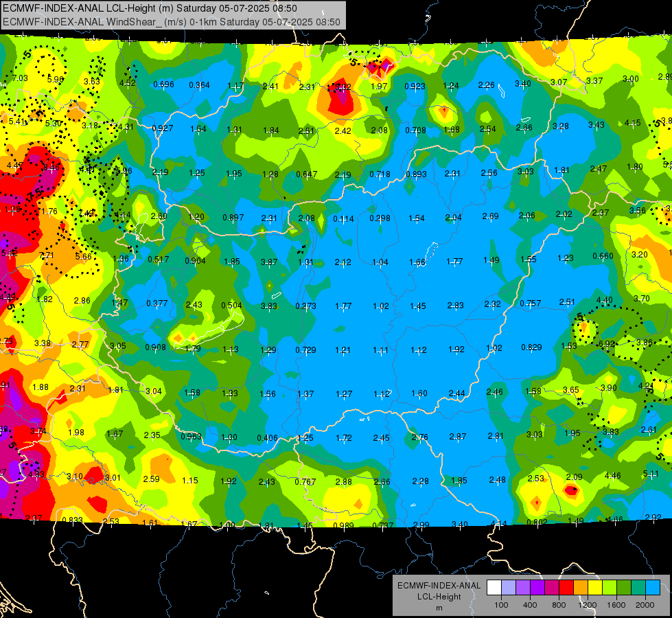672x618 pixels.
Task: Click the light lavender legend swatch
Action: (509, 588)
